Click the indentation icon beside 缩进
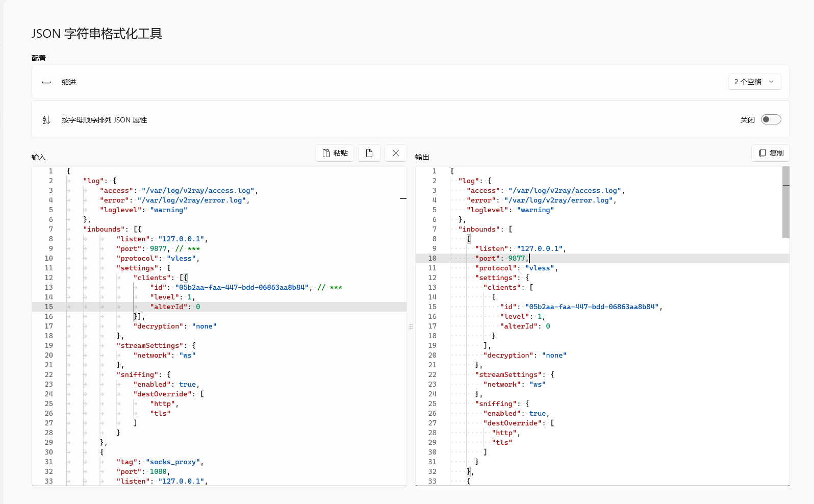The image size is (814, 504). coord(46,82)
